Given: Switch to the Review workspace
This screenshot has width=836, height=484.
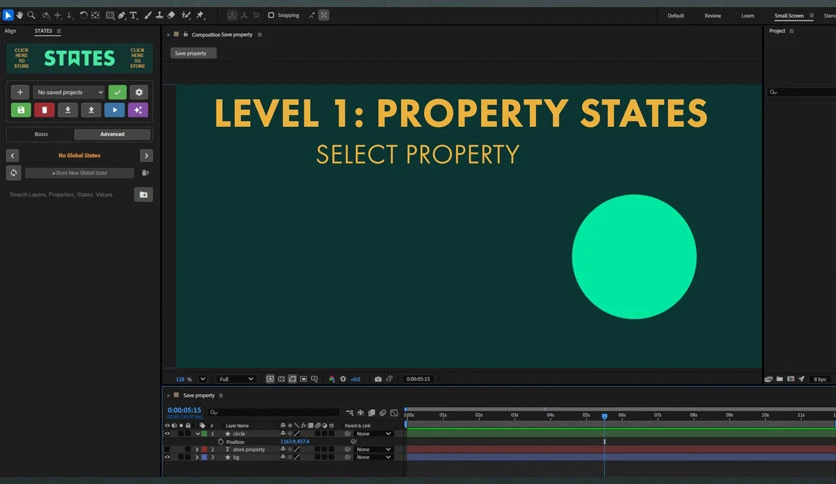Looking at the screenshot, I should coord(712,15).
